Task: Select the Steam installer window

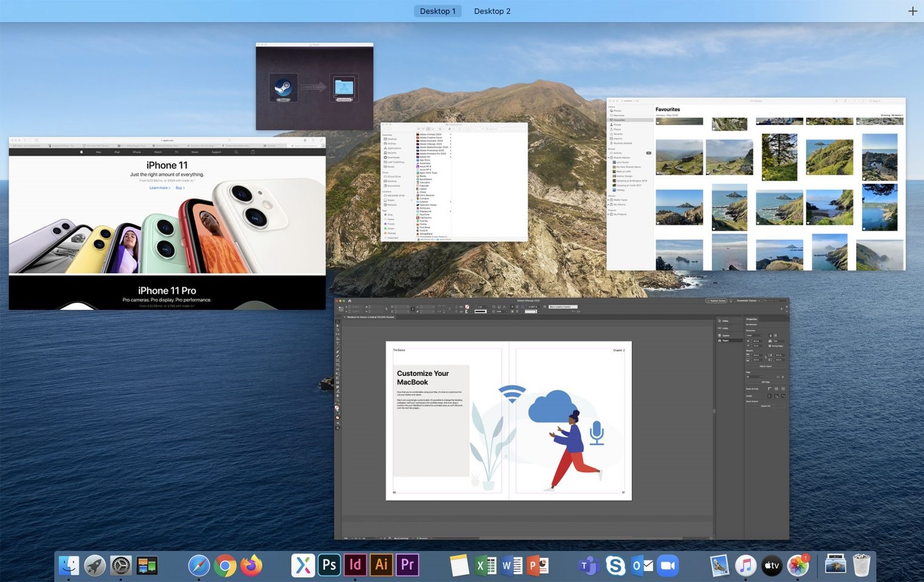Action: click(314, 87)
